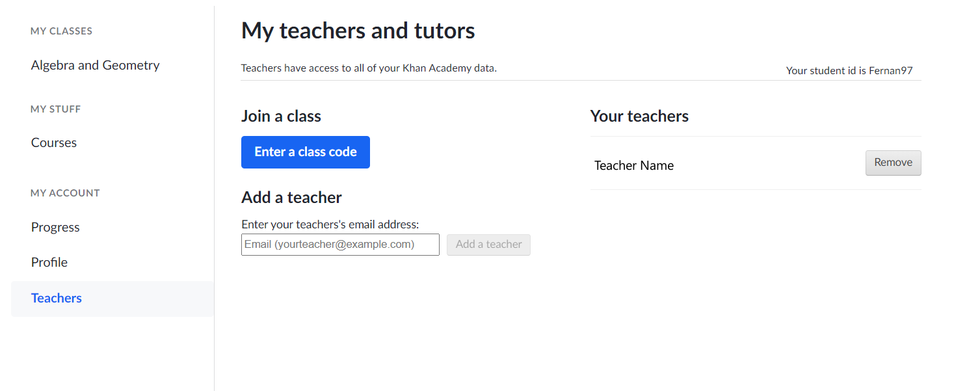Click the Teacher Name entry
The height and width of the screenshot is (391, 980).
pos(634,165)
